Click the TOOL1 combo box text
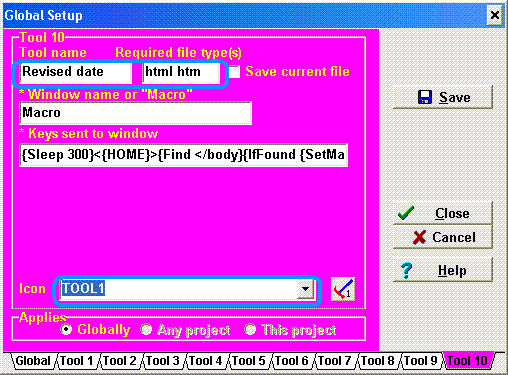 point(83,289)
